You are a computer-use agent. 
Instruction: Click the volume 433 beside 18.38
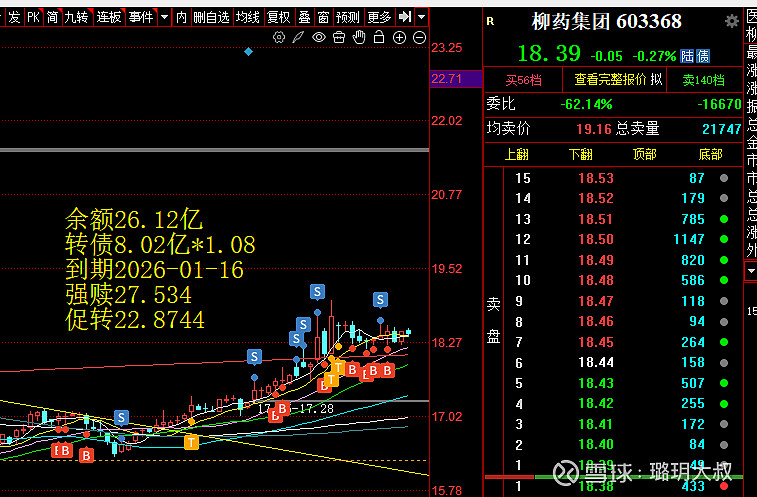693,486
